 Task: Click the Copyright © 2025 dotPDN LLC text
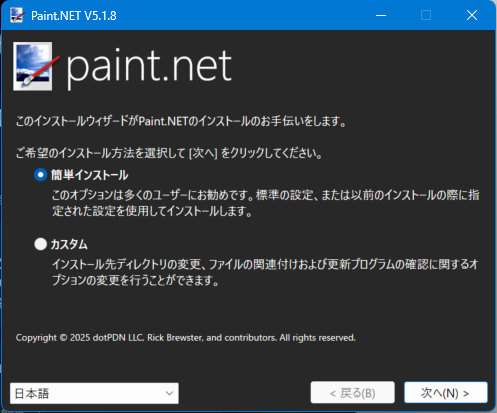coord(186,338)
